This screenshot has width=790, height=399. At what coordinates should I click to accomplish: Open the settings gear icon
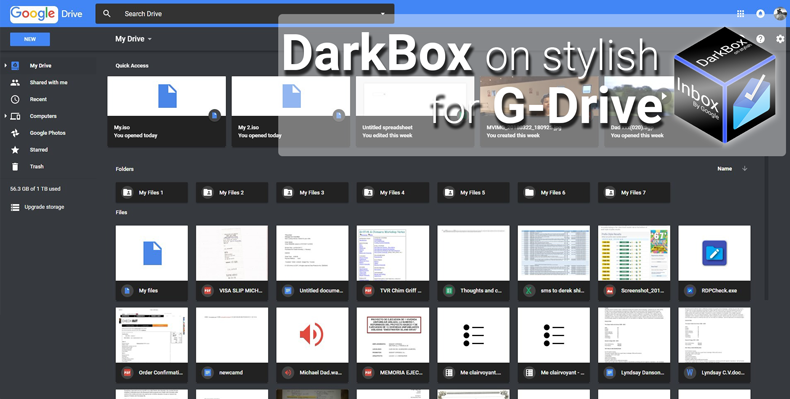(780, 39)
